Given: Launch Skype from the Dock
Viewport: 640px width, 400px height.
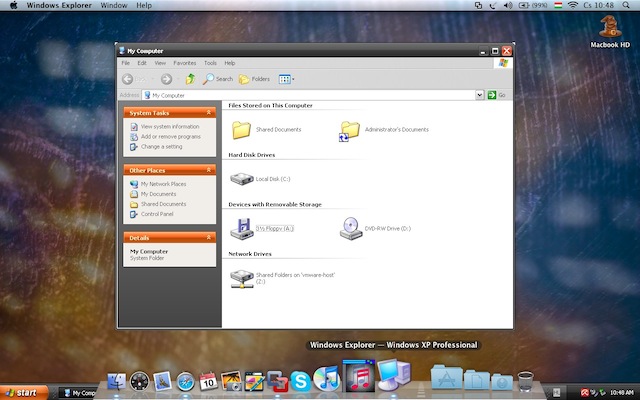Looking at the screenshot, I should point(300,382).
